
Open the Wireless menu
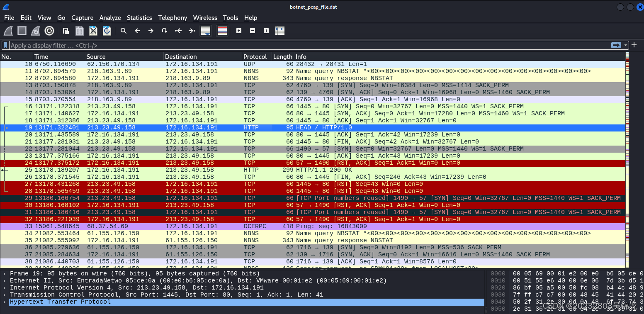(x=205, y=18)
